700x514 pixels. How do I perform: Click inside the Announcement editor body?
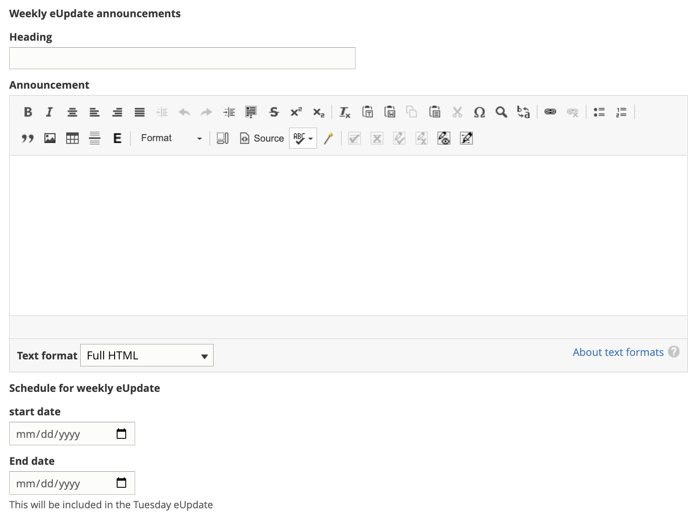click(348, 235)
